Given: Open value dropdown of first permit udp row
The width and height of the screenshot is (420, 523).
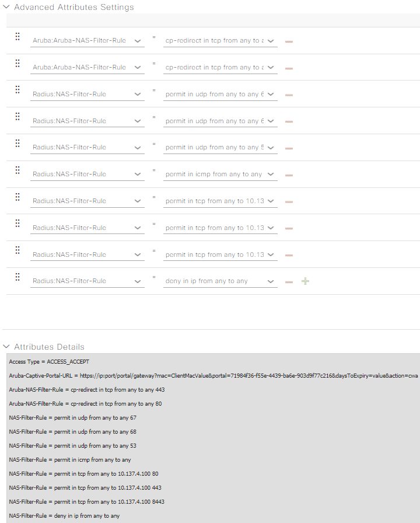Looking at the screenshot, I should point(220,95).
